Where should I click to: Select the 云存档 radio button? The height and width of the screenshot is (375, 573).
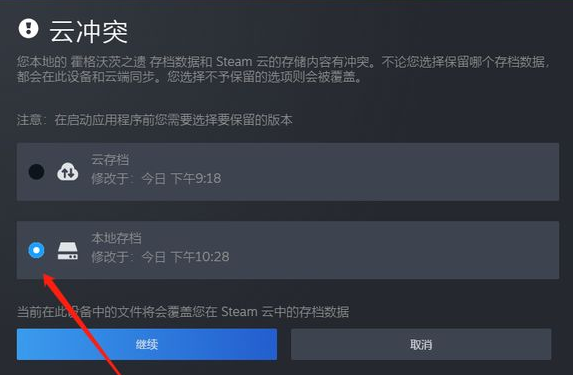tap(37, 171)
